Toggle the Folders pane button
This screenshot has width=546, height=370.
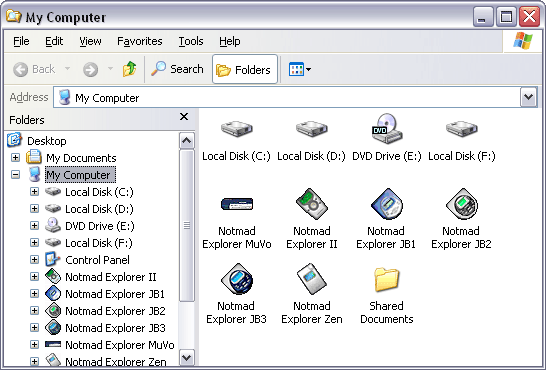click(244, 69)
